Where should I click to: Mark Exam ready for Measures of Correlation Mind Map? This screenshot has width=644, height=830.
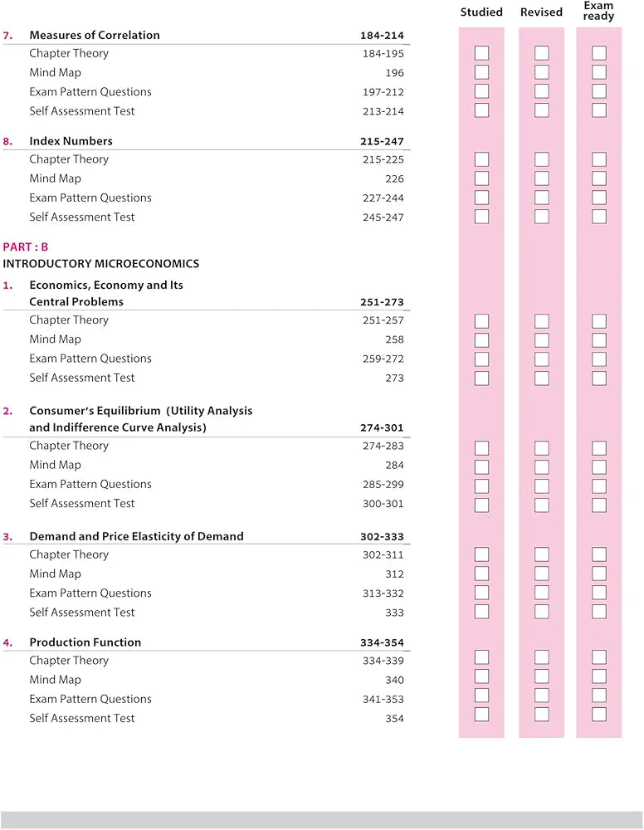point(599,72)
